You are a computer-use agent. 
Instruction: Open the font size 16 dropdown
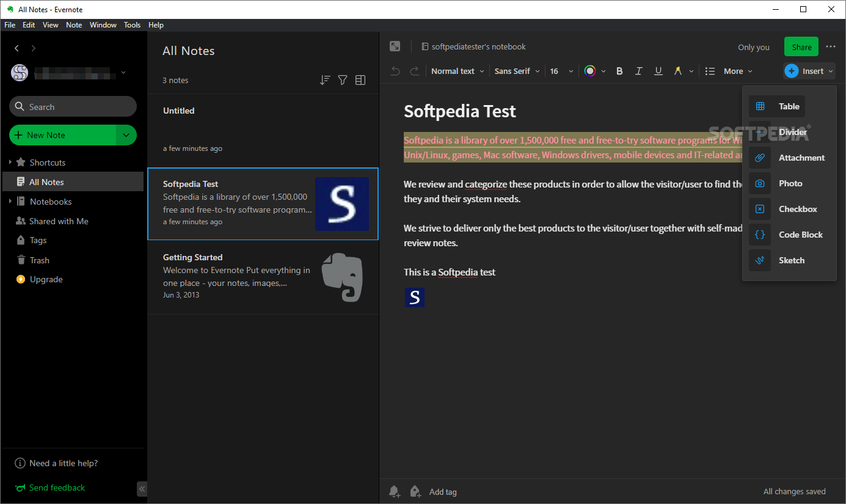pos(562,71)
